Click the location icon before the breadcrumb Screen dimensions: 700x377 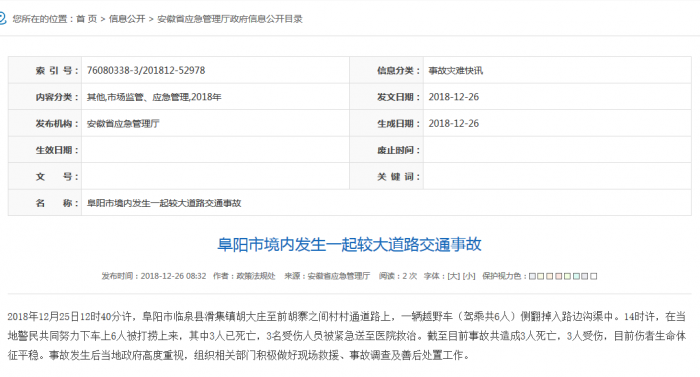[x=2, y=18]
